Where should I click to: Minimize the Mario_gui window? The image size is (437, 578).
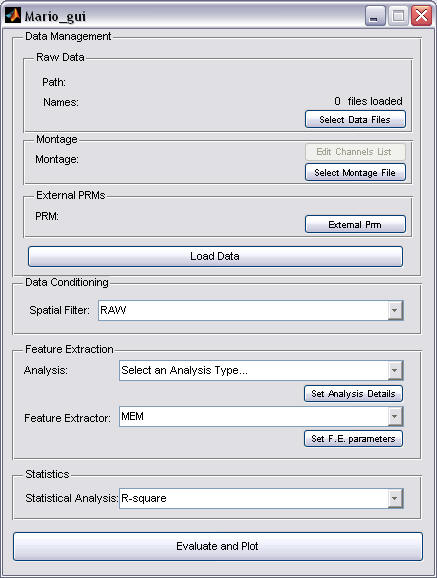coord(375,15)
